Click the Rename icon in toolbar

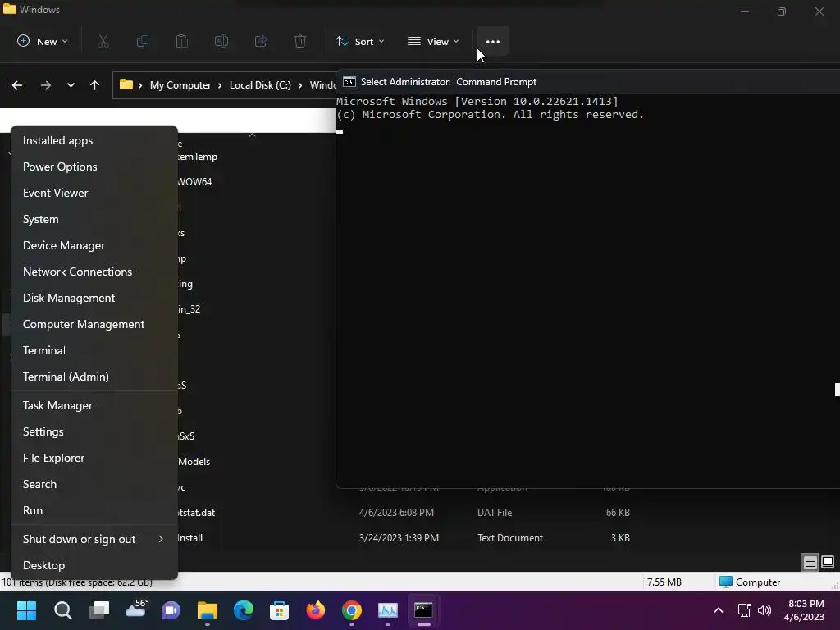click(221, 41)
